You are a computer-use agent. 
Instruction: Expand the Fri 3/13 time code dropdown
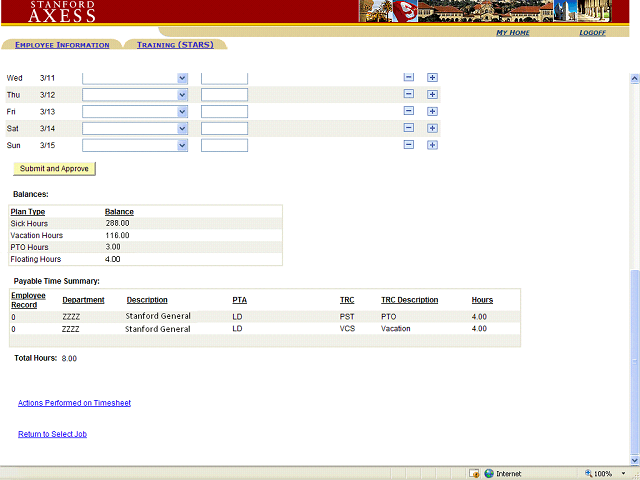(182, 111)
